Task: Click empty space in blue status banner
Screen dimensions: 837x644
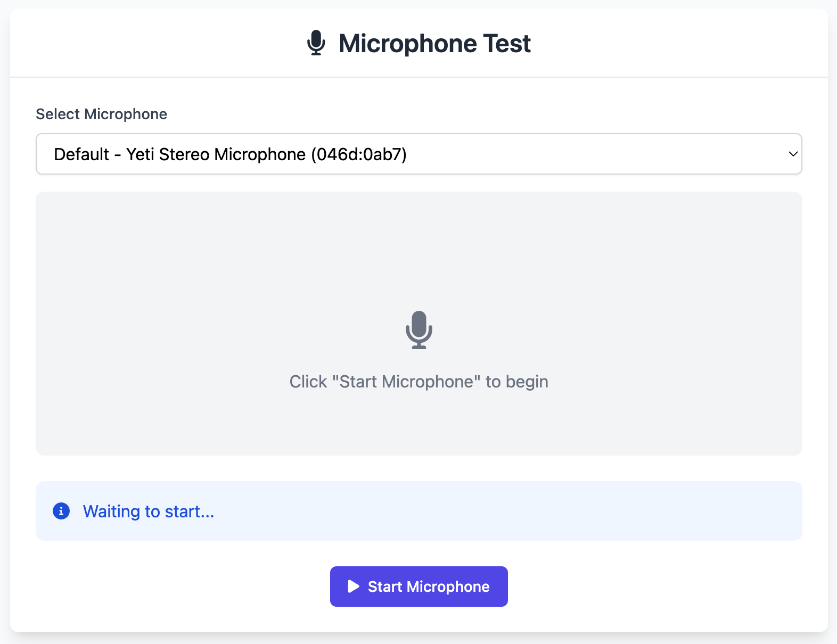Action: (x=506, y=511)
